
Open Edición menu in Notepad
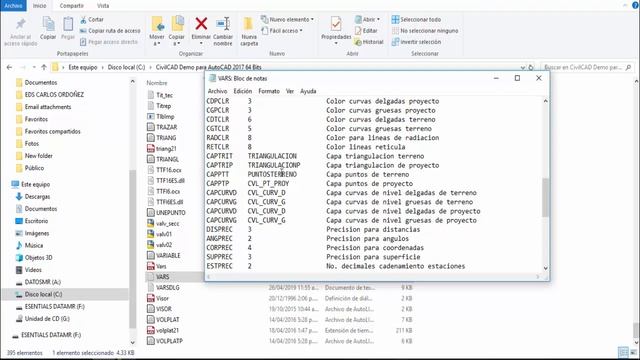pyautogui.click(x=242, y=91)
